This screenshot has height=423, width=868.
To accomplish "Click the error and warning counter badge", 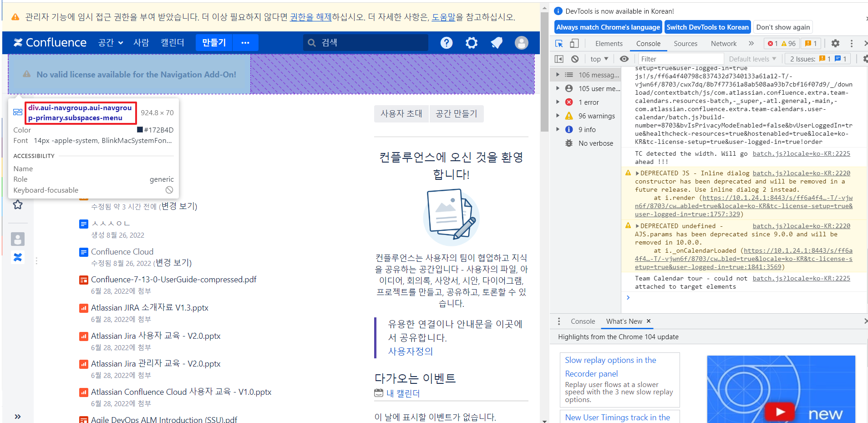I will click(x=782, y=43).
